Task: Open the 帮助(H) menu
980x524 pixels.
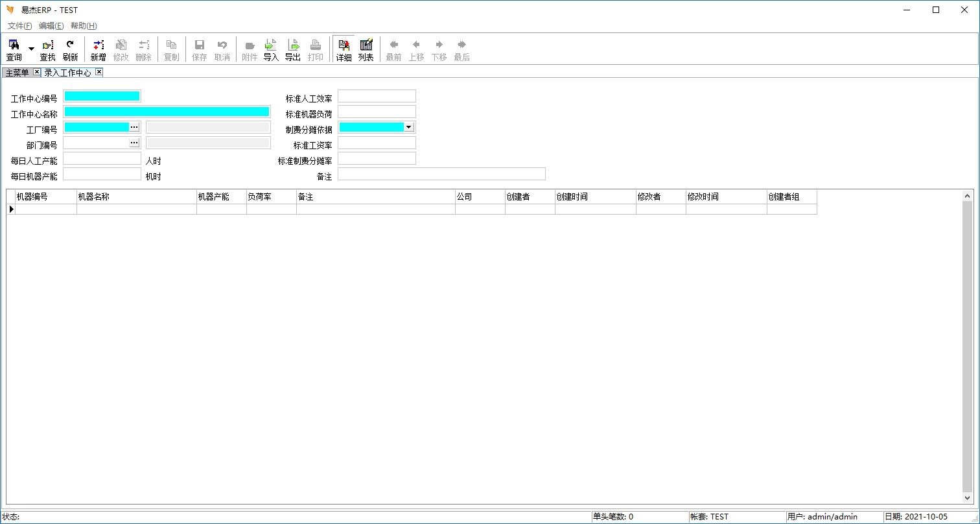Action: 84,26
